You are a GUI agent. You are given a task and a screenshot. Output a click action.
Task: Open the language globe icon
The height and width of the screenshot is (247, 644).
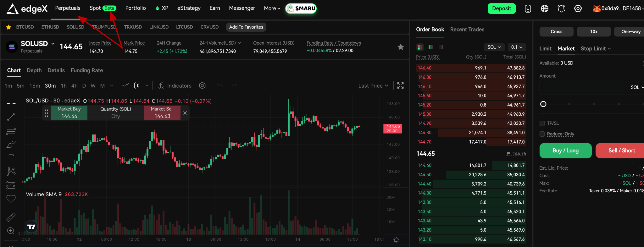pos(545,9)
